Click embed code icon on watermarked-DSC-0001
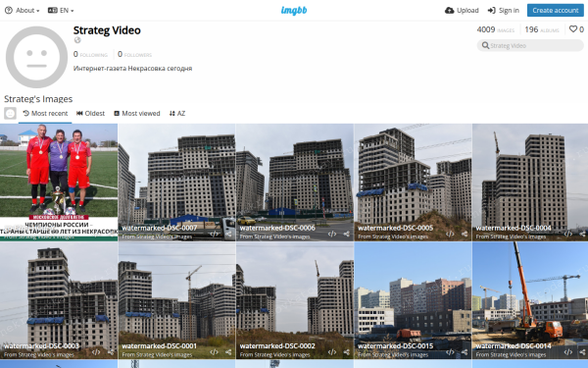The height and width of the screenshot is (368, 588). pos(214,352)
